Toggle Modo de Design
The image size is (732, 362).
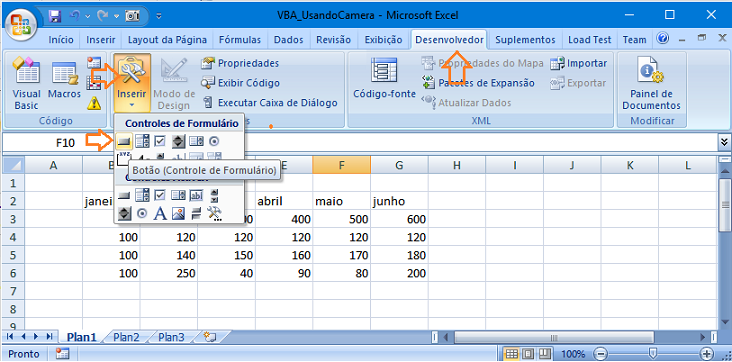pos(174,83)
